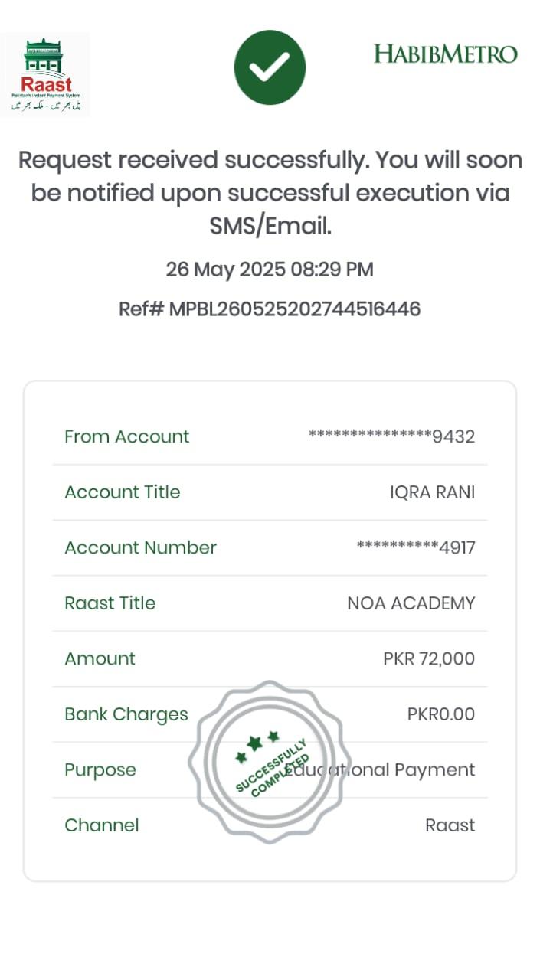
Task: Click the Raast logo icon
Action: (x=46, y=75)
